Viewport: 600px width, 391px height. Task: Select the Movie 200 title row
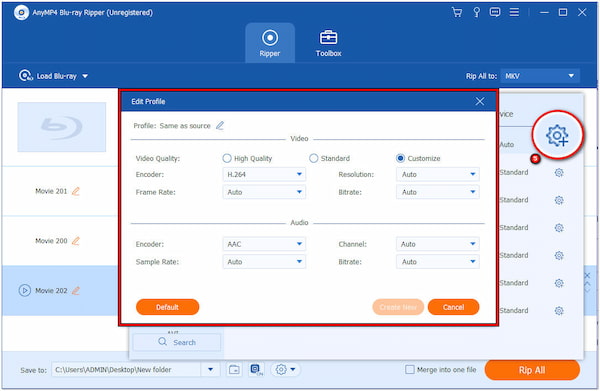pos(60,241)
